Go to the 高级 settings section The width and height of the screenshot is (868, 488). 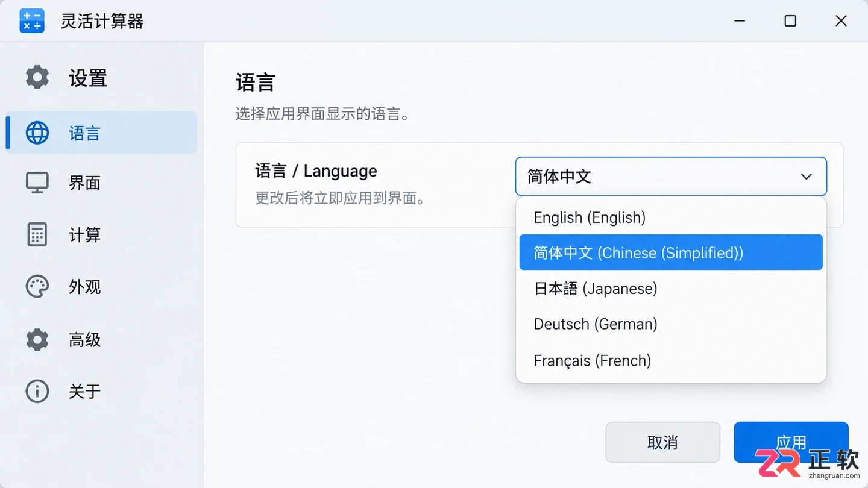pos(101,340)
